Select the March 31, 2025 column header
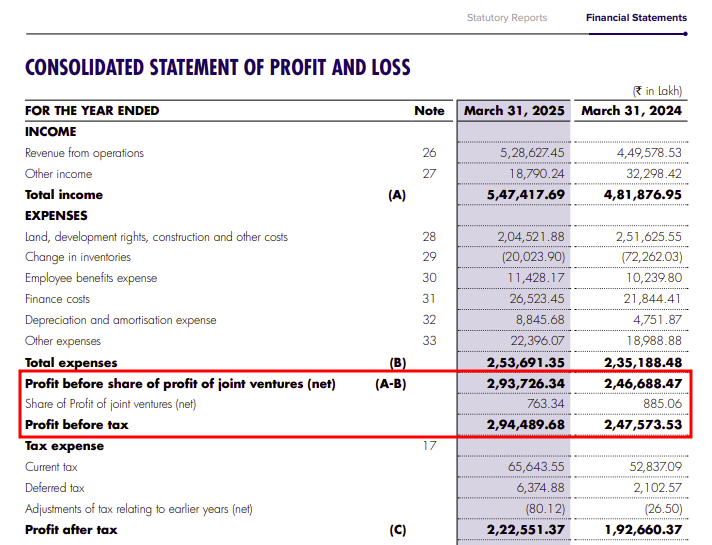The height and width of the screenshot is (545, 712). [x=514, y=111]
